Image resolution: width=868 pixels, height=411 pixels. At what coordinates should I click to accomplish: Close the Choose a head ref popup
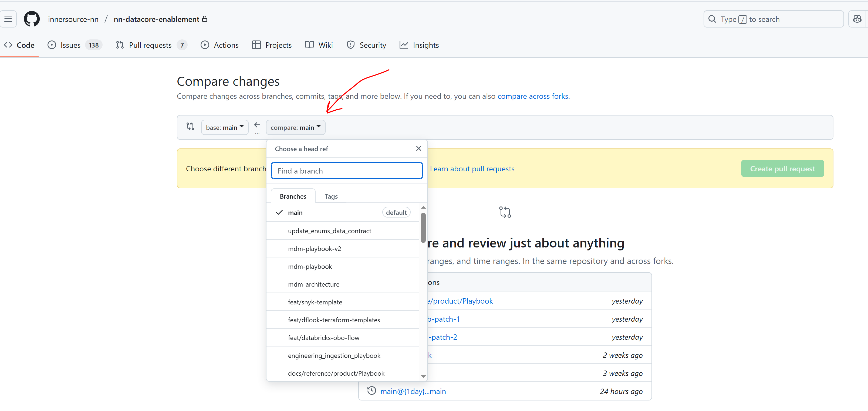click(x=418, y=149)
